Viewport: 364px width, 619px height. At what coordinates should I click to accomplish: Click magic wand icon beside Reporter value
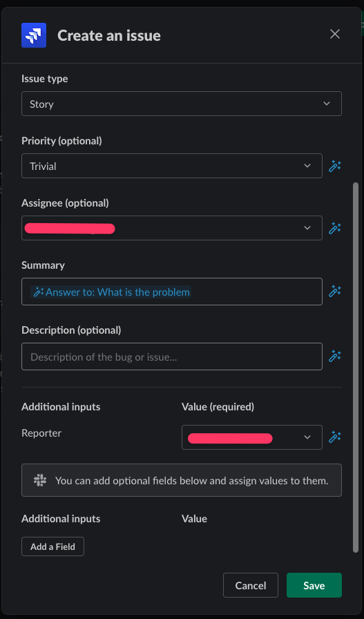[335, 437]
